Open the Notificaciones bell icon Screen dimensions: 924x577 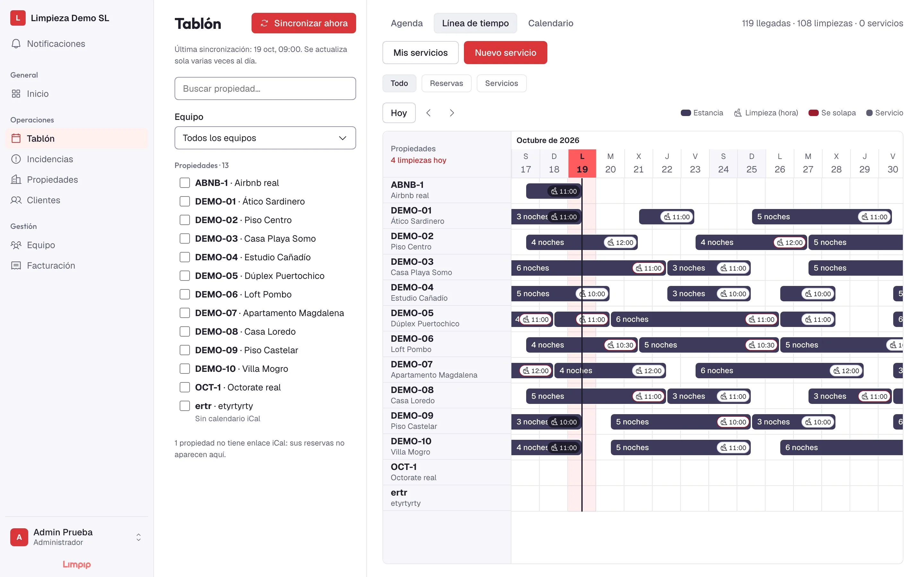point(16,44)
